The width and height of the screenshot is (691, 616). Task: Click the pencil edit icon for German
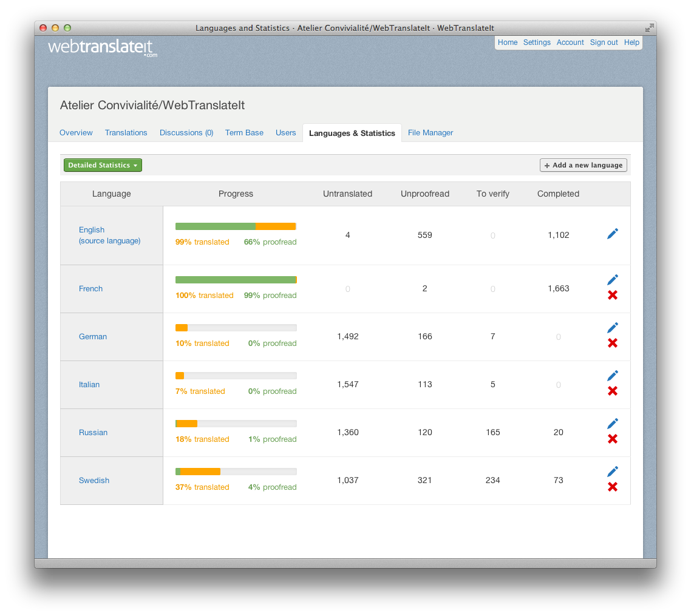point(613,328)
